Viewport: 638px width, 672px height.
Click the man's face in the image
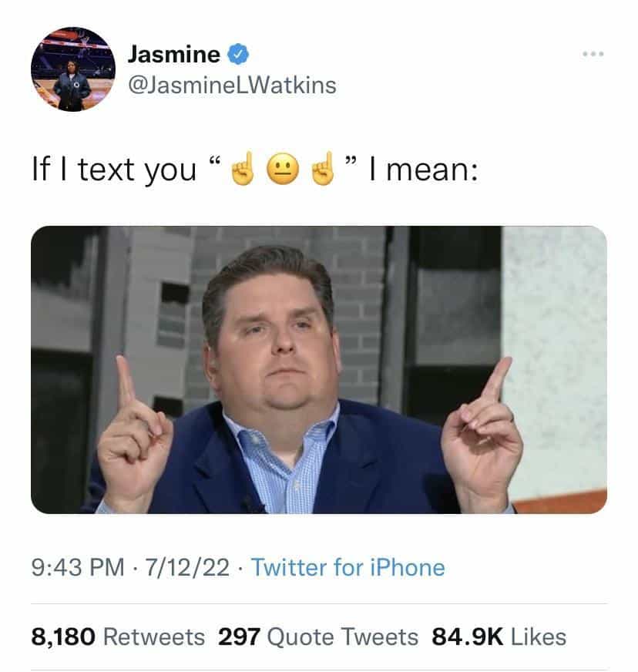[x=272, y=338]
